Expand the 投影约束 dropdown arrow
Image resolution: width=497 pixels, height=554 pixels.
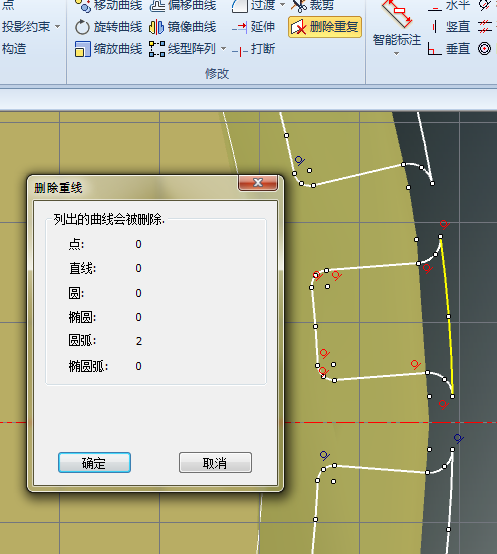pos(58,27)
